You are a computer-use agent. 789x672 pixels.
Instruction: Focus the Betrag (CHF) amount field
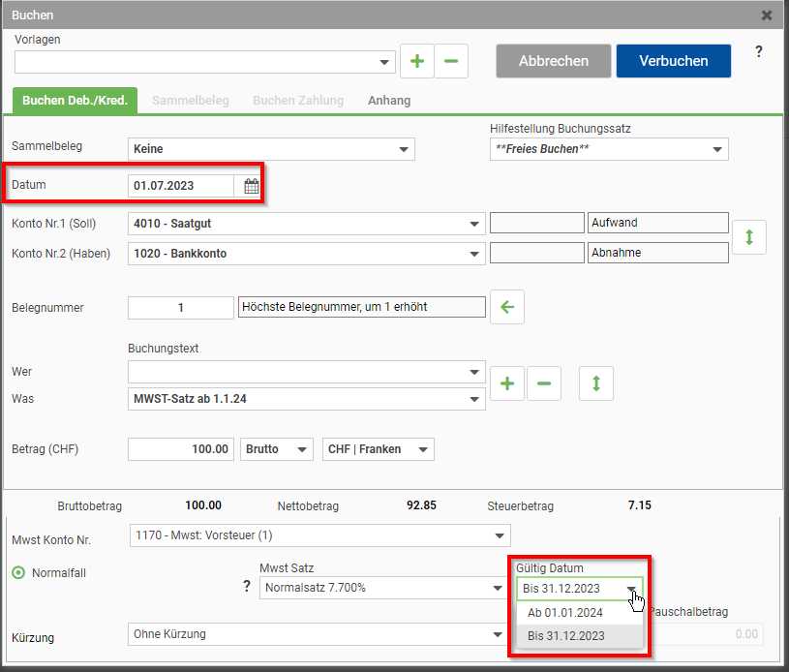point(181,449)
